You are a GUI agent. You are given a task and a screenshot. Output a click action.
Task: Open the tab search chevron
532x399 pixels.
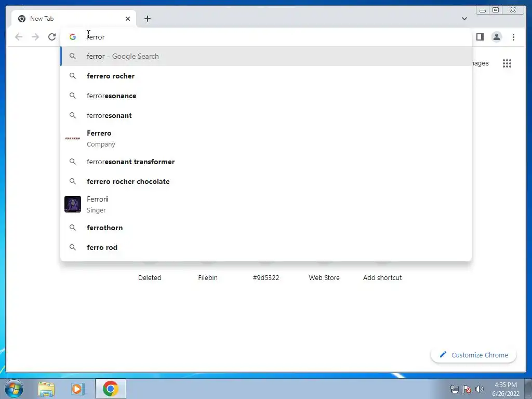click(464, 19)
